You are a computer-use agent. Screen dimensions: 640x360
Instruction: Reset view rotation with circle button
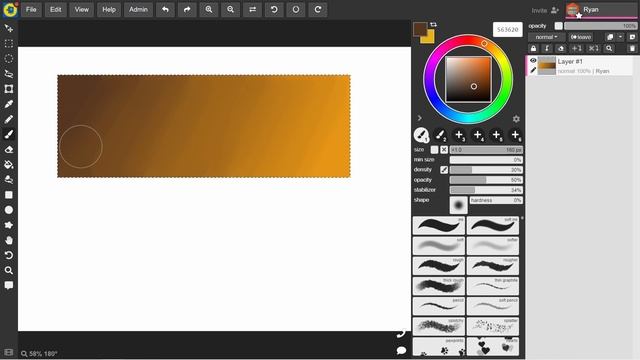(296, 9)
